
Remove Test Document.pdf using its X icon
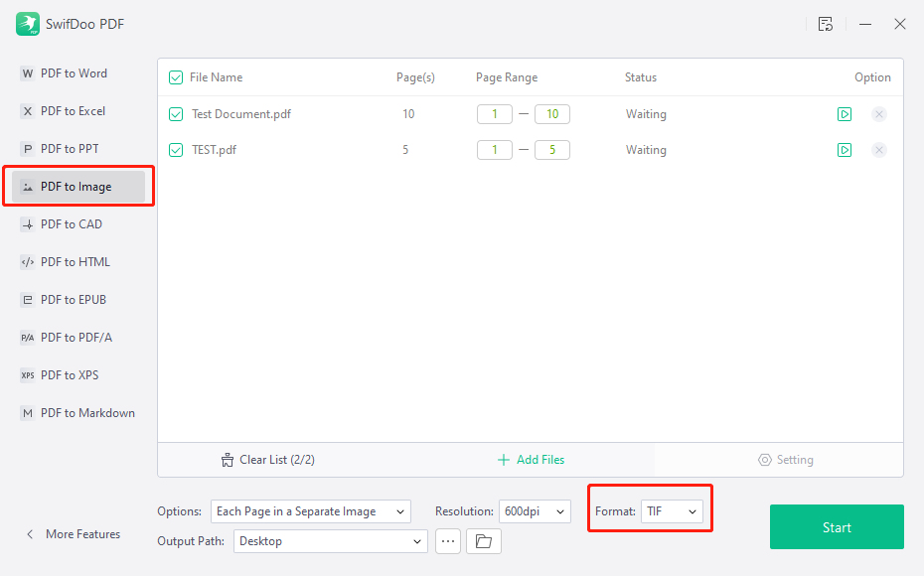click(879, 114)
